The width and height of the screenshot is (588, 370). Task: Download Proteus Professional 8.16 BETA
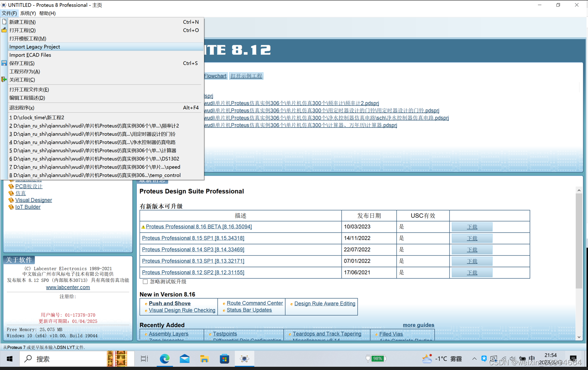472,227
